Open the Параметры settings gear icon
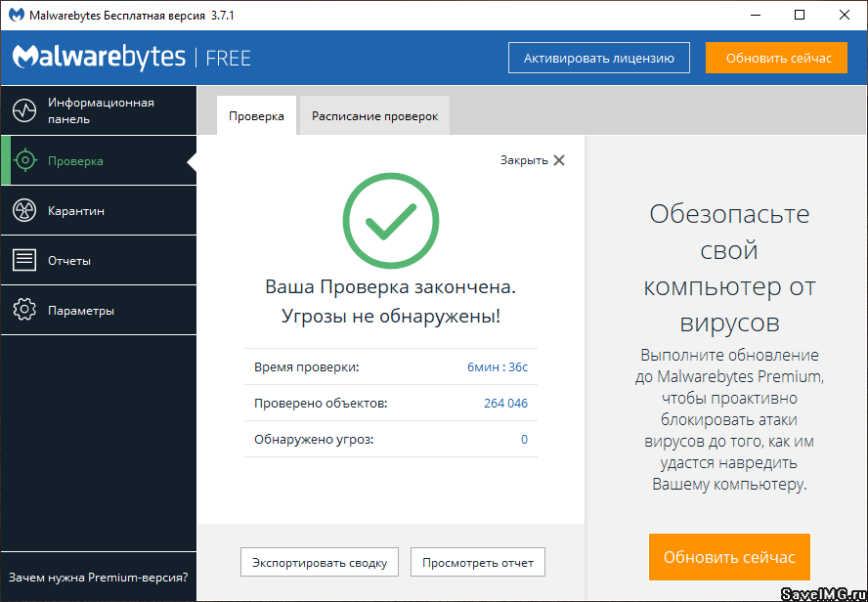868x602 pixels. 24,310
